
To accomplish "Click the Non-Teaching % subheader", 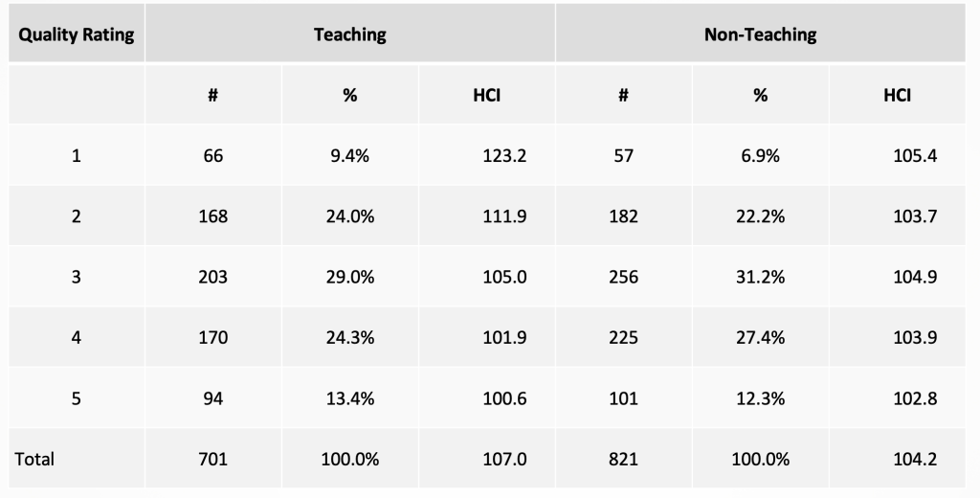I will [761, 95].
